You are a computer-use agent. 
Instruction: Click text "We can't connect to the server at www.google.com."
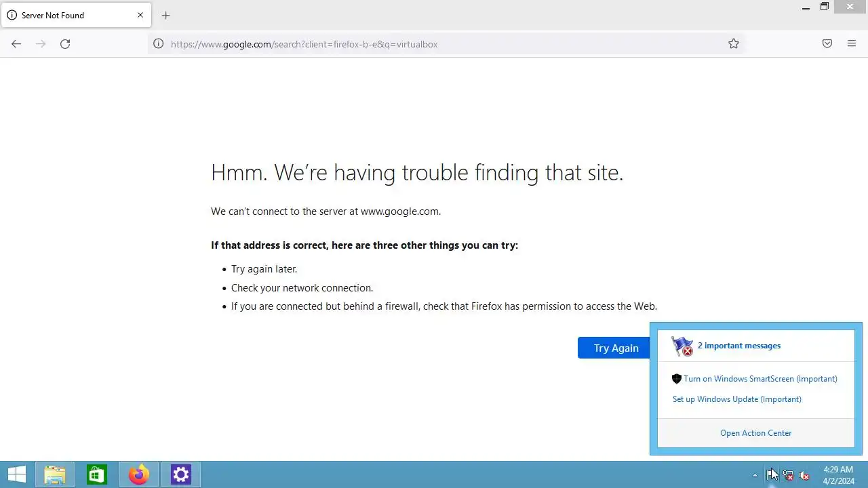click(x=325, y=211)
